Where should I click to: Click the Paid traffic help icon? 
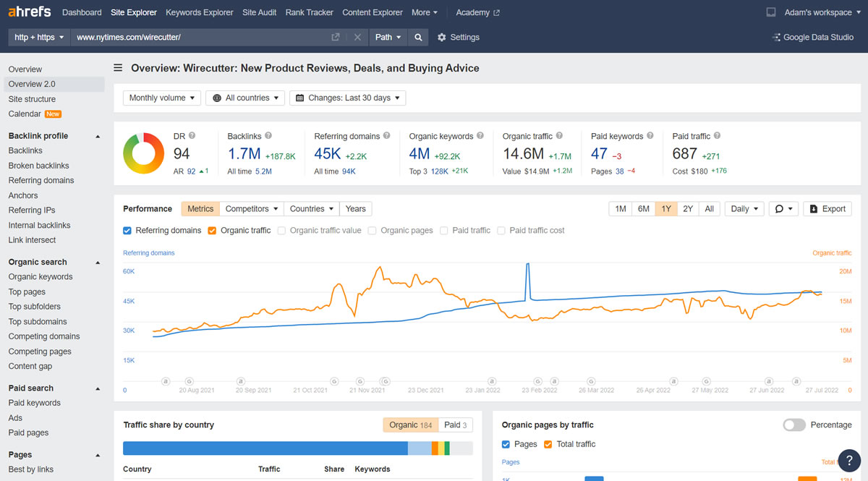718,135
